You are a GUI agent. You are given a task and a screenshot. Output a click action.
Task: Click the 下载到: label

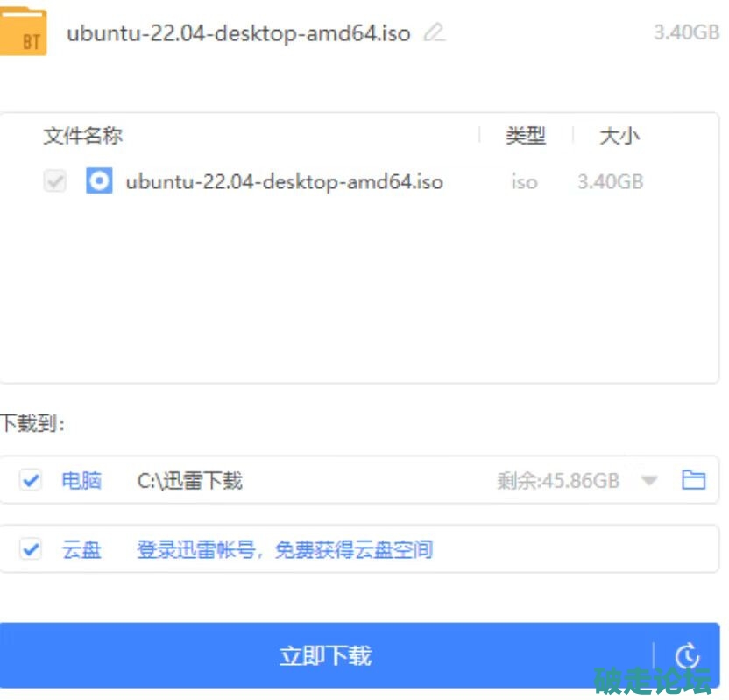pyautogui.click(x=32, y=422)
